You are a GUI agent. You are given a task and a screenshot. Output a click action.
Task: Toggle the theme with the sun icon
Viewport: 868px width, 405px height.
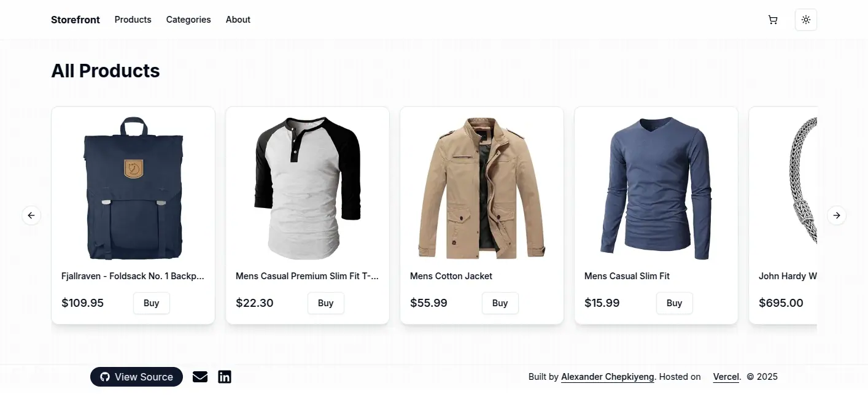[x=805, y=19]
